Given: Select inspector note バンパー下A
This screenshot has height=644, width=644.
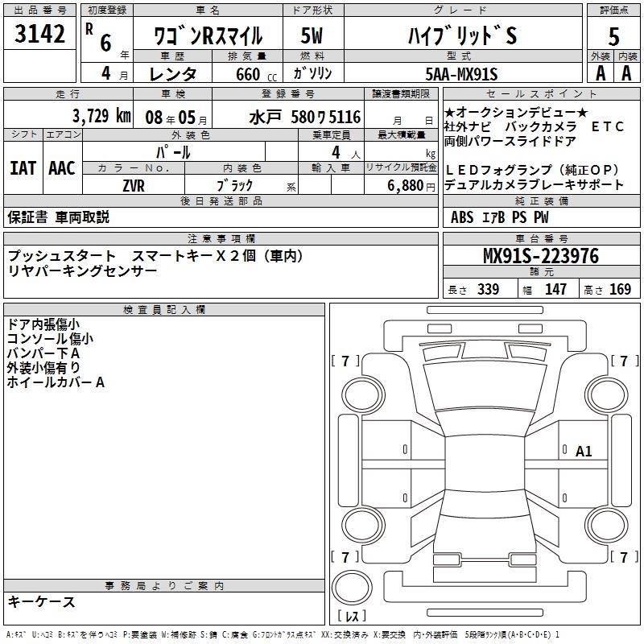Looking at the screenshot, I should 43,353.
